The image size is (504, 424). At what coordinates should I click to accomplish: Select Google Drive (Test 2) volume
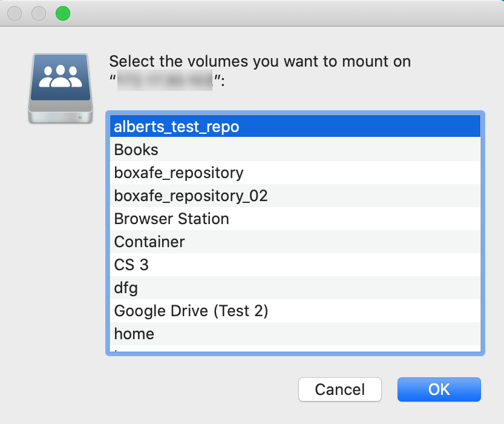(191, 311)
